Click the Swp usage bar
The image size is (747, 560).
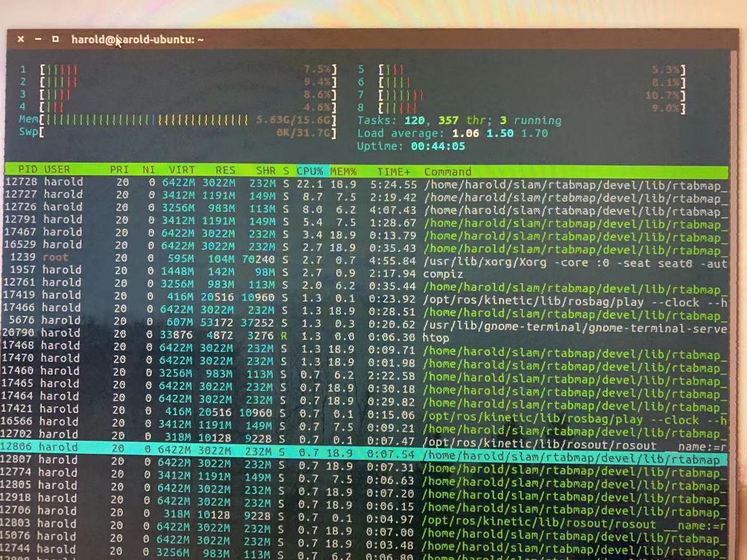178,132
